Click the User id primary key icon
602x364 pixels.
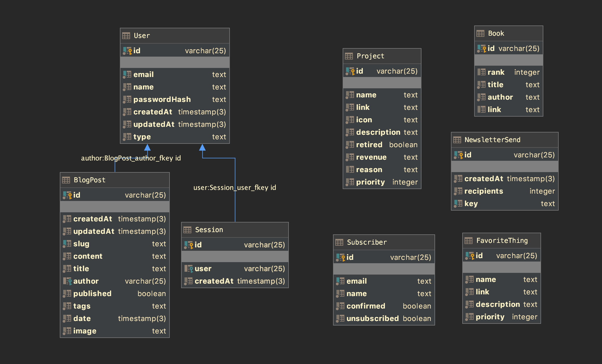coord(127,51)
